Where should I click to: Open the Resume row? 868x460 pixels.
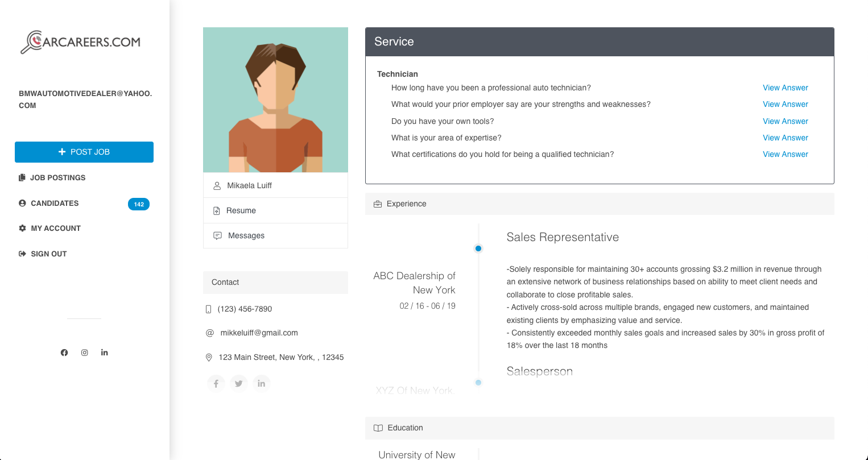coord(275,210)
